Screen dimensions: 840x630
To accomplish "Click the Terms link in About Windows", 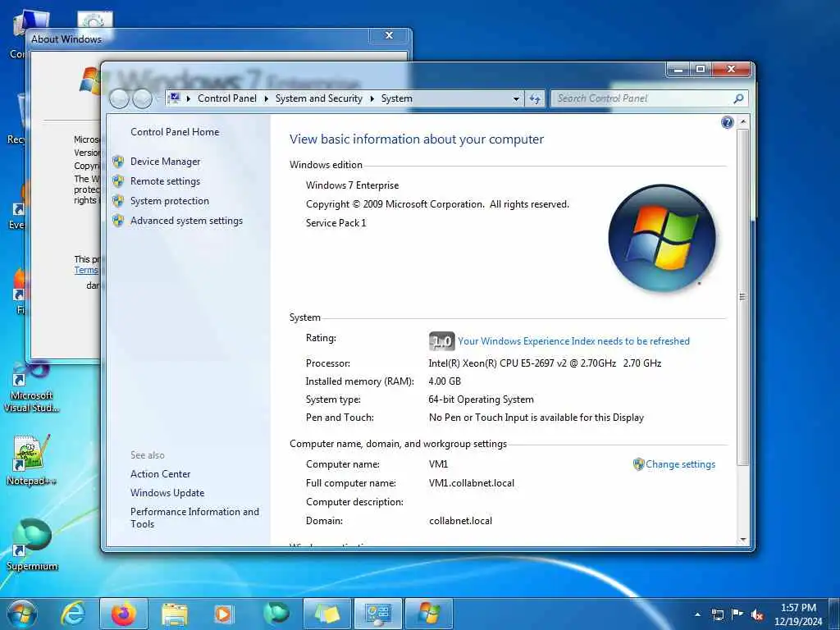I will [x=86, y=271].
